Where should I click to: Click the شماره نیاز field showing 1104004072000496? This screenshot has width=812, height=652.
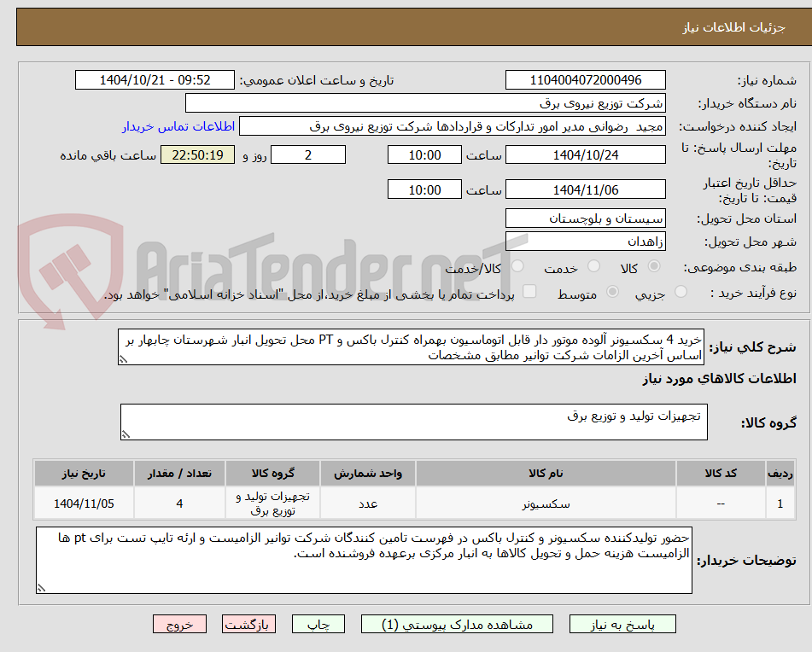[x=586, y=79]
